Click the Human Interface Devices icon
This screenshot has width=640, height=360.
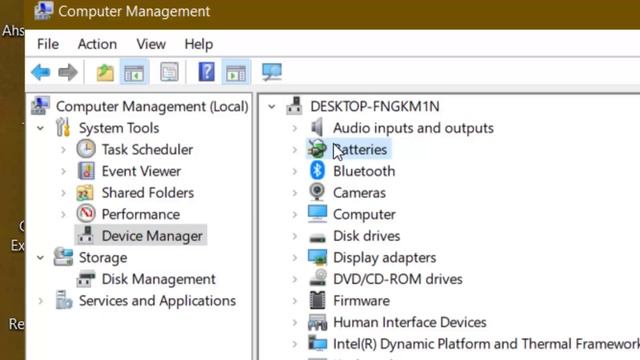pyautogui.click(x=318, y=322)
